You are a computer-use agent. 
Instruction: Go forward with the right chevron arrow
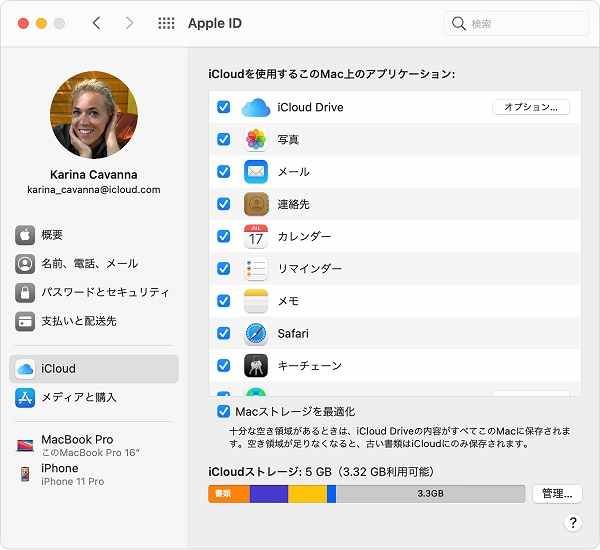[x=130, y=23]
